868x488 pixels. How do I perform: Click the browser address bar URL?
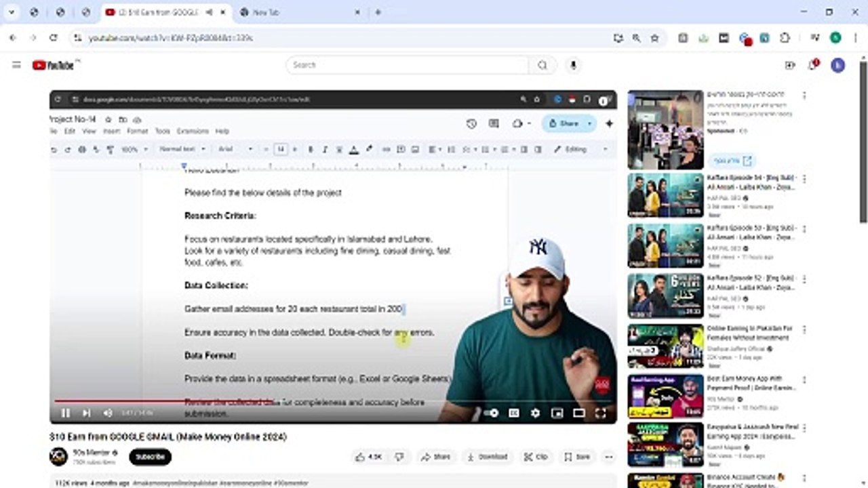(171, 38)
